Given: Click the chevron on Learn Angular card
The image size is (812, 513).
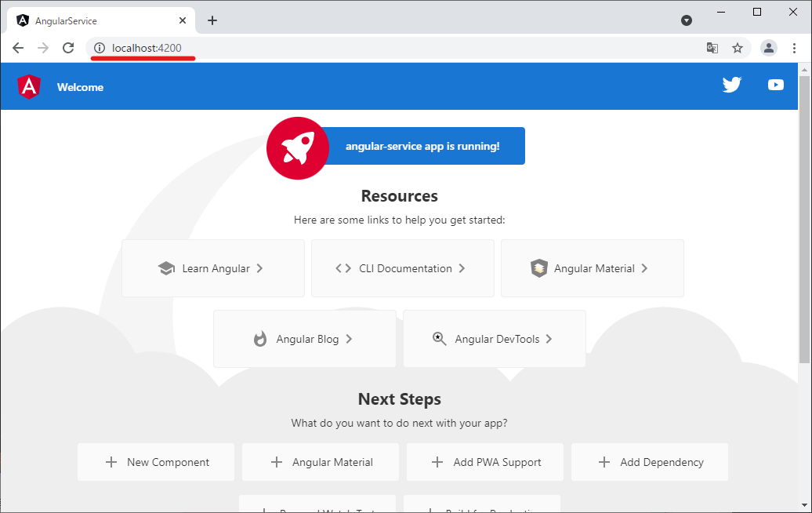Looking at the screenshot, I should coord(260,268).
